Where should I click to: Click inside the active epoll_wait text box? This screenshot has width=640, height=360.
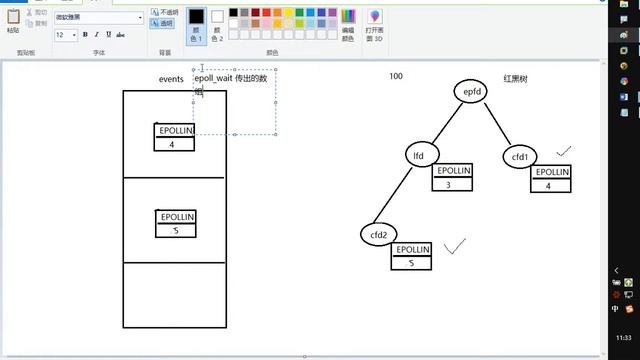point(235,102)
